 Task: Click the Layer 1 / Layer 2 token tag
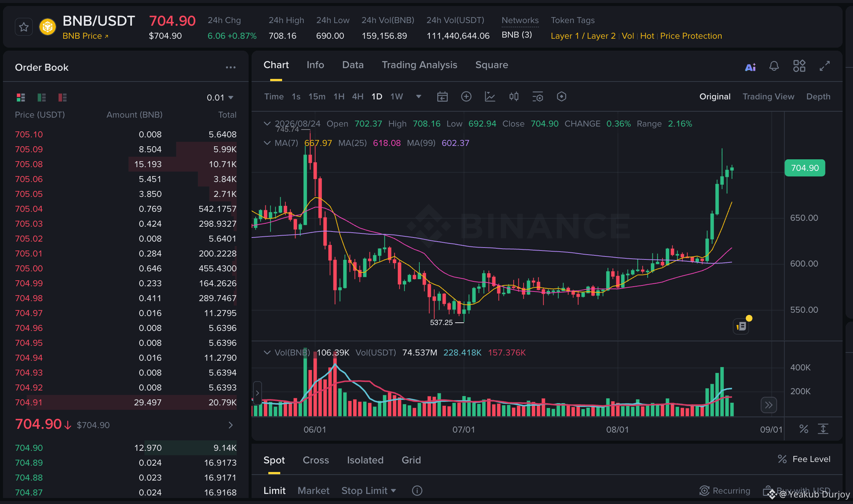583,36
